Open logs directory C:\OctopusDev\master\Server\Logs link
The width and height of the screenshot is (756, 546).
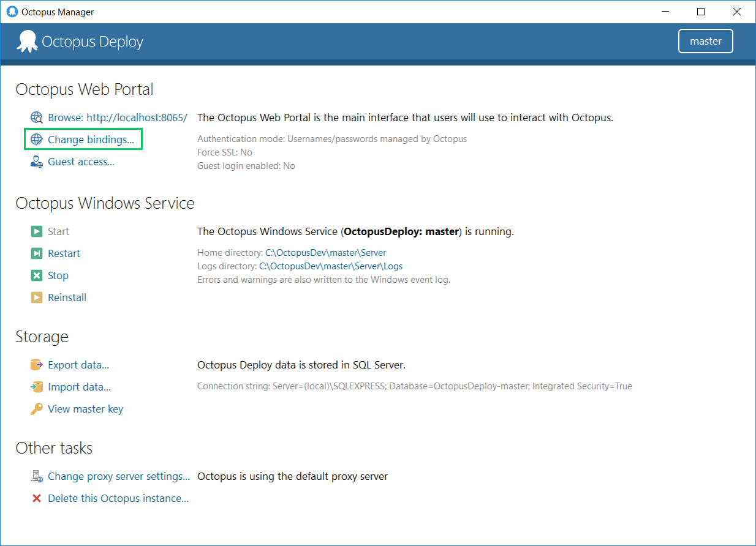(x=331, y=266)
